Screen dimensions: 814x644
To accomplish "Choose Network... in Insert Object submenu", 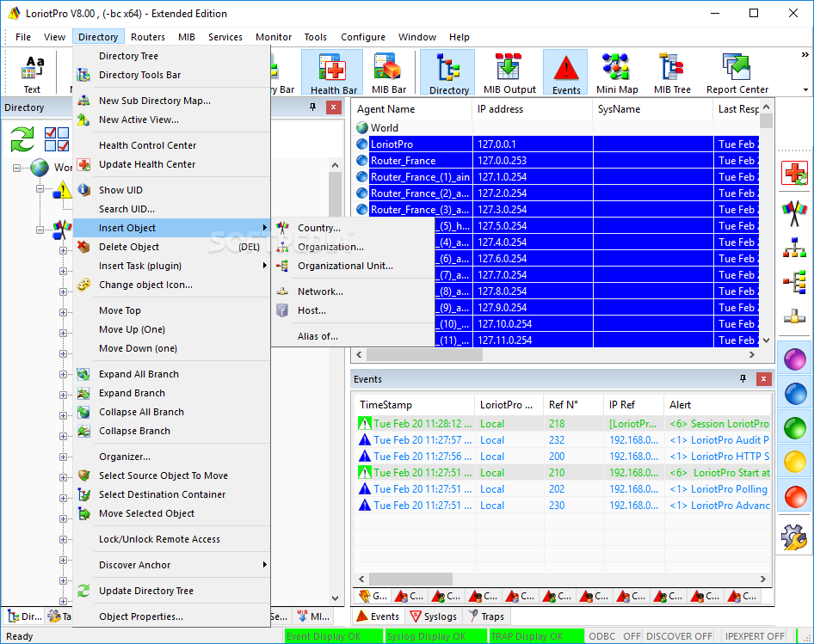I will pos(353,291).
